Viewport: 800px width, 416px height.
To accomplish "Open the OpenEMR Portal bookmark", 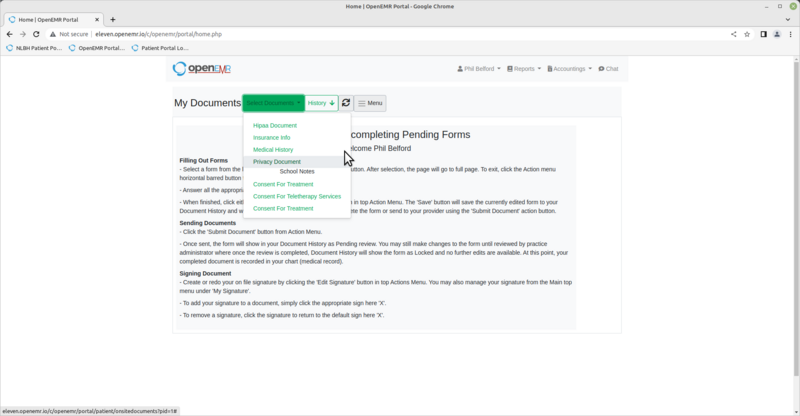I will point(96,48).
